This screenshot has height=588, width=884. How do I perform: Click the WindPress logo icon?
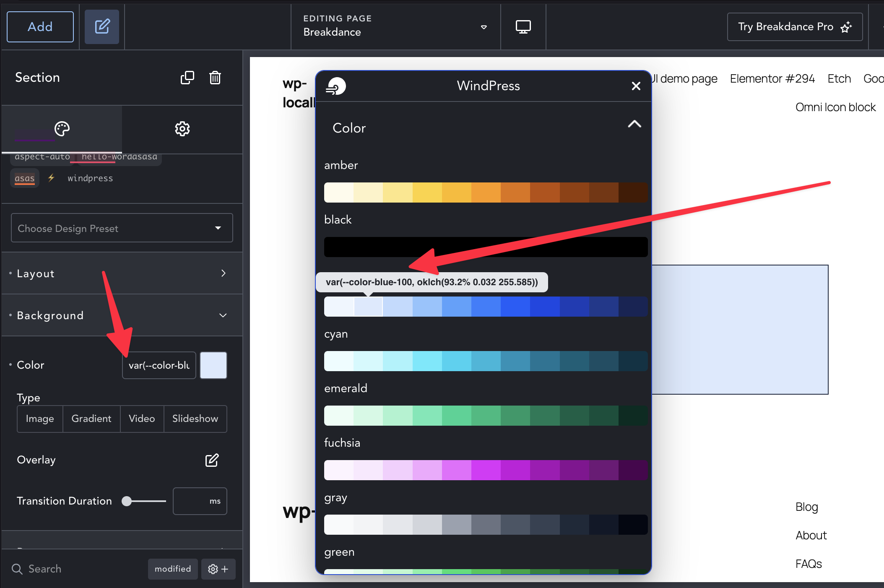[336, 86]
